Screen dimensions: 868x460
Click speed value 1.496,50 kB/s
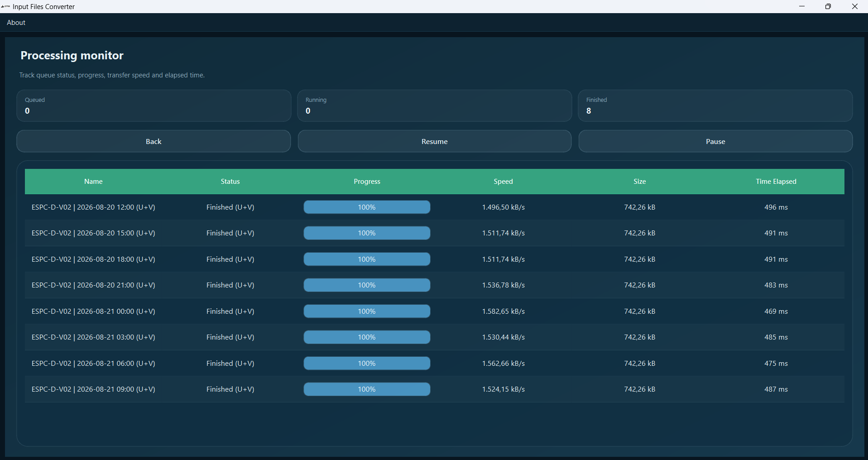503,207
